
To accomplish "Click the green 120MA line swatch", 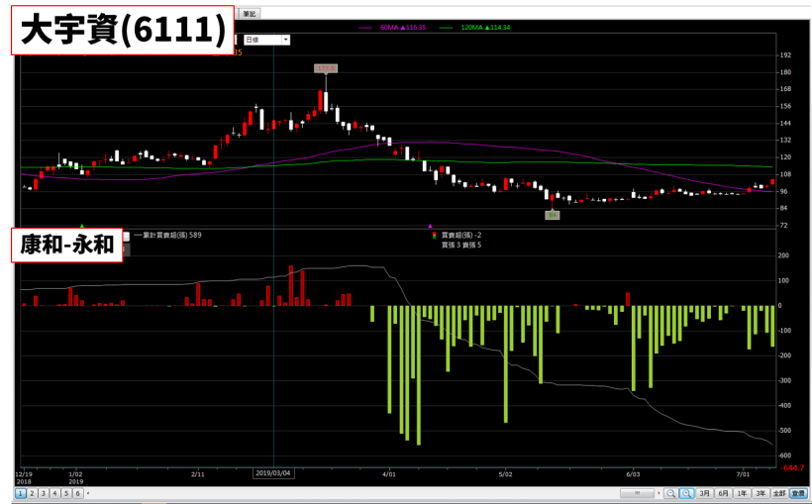I will (x=446, y=28).
